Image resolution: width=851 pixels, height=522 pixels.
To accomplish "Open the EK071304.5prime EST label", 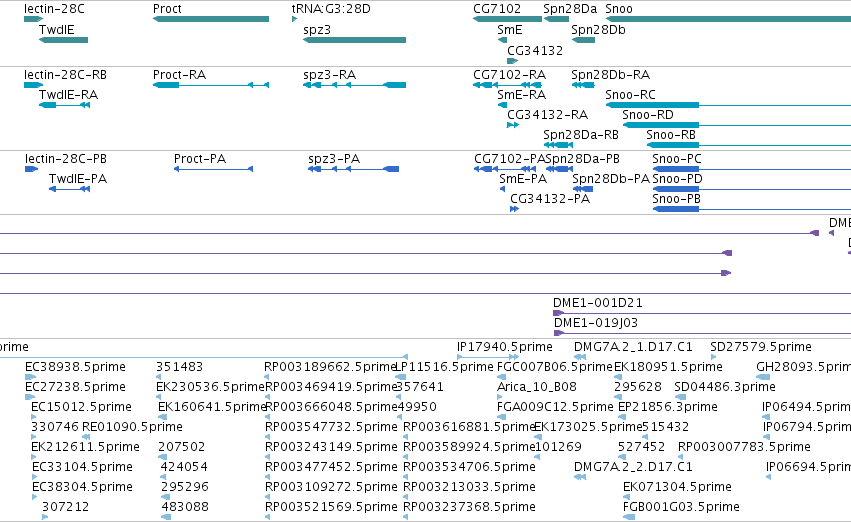I will tap(677, 487).
